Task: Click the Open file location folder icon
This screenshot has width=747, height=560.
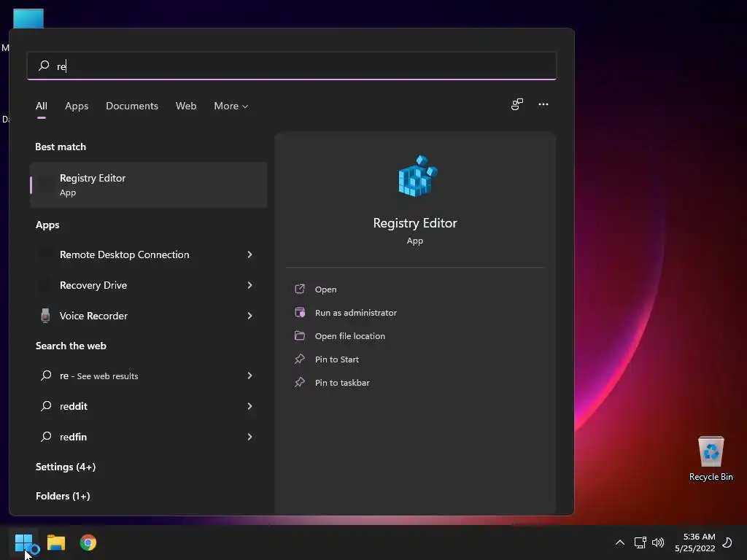Action: click(x=300, y=335)
